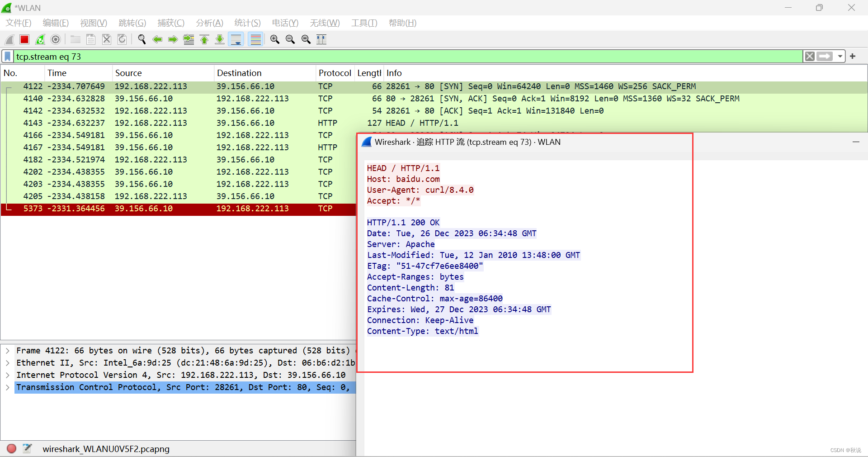Click the capture status red circle icon

click(x=12, y=448)
